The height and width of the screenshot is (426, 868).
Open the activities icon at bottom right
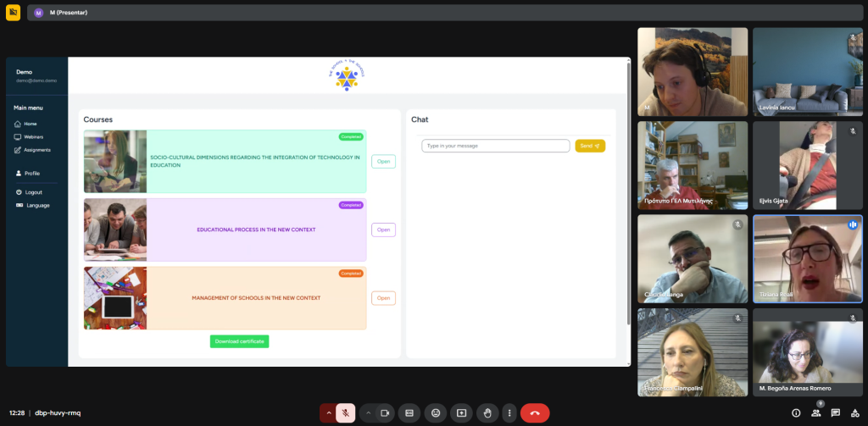coord(855,413)
